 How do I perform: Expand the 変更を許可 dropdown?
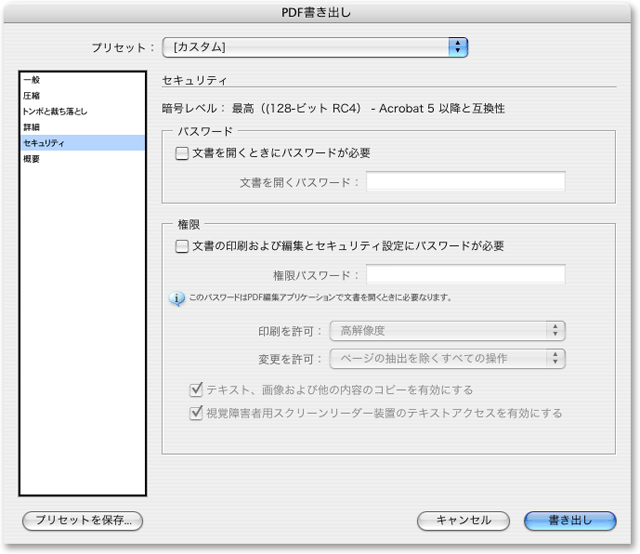[447, 358]
